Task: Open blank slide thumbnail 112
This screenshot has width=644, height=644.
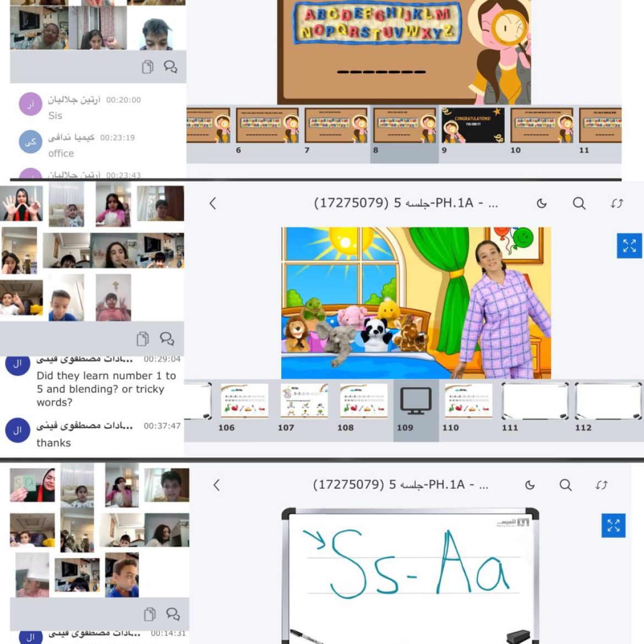Action: (x=608, y=401)
